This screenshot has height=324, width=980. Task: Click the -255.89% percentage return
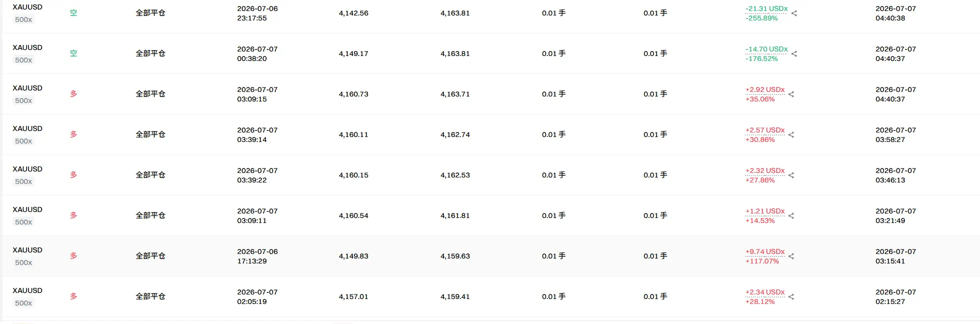761,18
